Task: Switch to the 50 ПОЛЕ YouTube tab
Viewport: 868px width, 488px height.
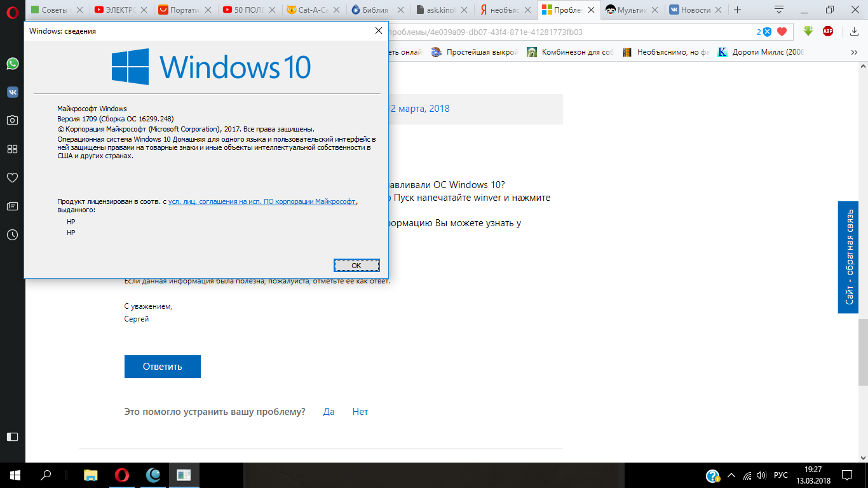Action: pyautogui.click(x=248, y=10)
